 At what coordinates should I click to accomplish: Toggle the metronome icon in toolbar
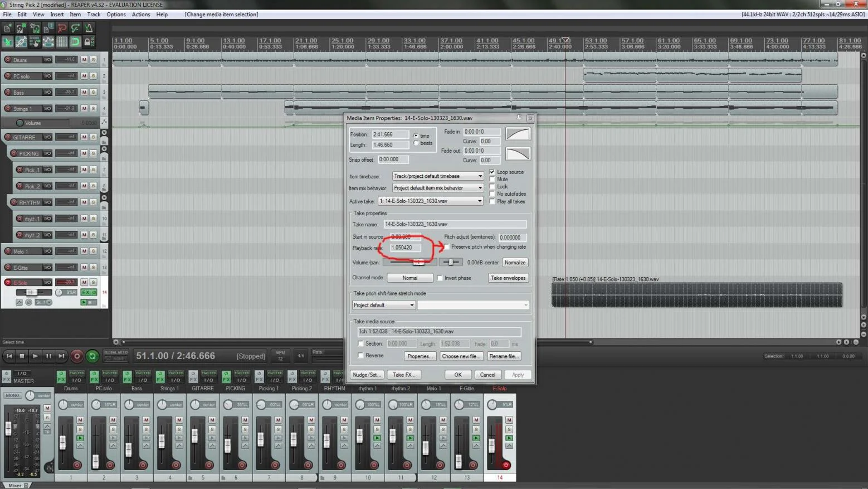[x=89, y=28]
